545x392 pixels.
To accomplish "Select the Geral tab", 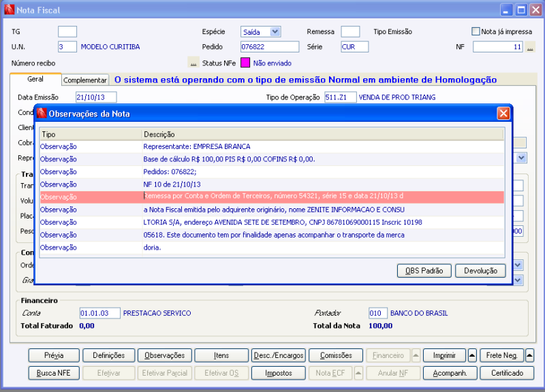I will [x=35, y=79].
